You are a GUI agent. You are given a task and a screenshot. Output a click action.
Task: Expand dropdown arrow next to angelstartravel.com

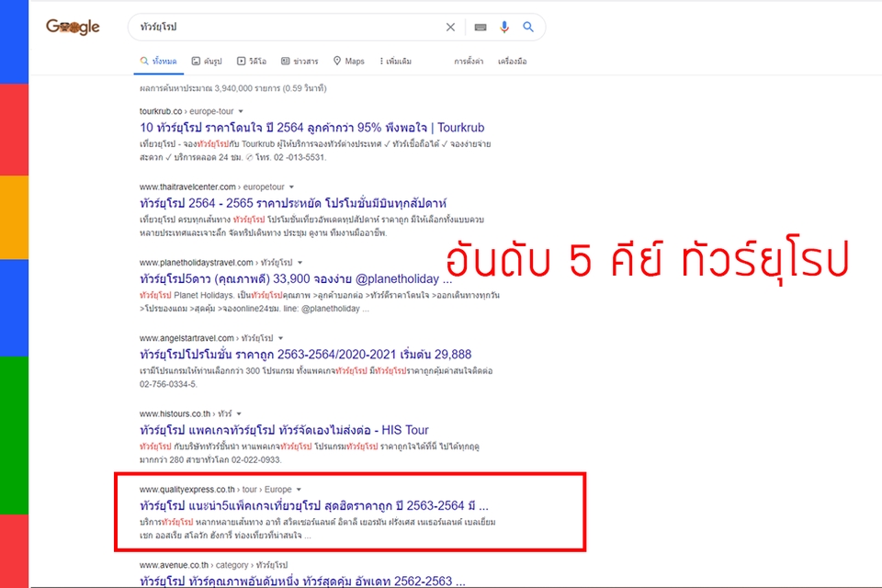point(281,338)
